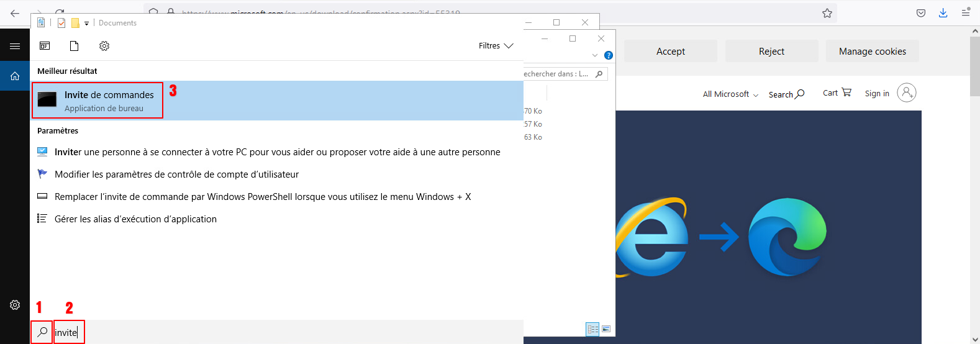Screen dimensions: 980x344
Task: Select the Documents filter icon
Action: [x=74, y=46]
